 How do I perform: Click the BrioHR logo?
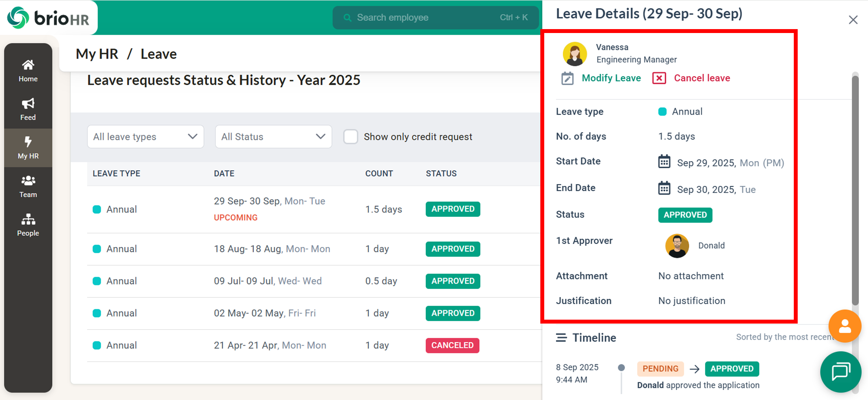click(48, 18)
